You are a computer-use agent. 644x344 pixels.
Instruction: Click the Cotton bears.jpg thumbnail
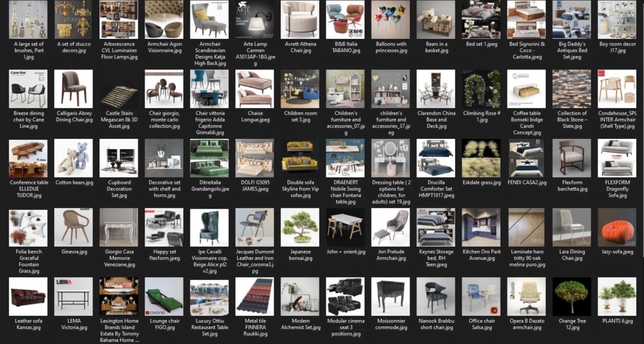74,158
